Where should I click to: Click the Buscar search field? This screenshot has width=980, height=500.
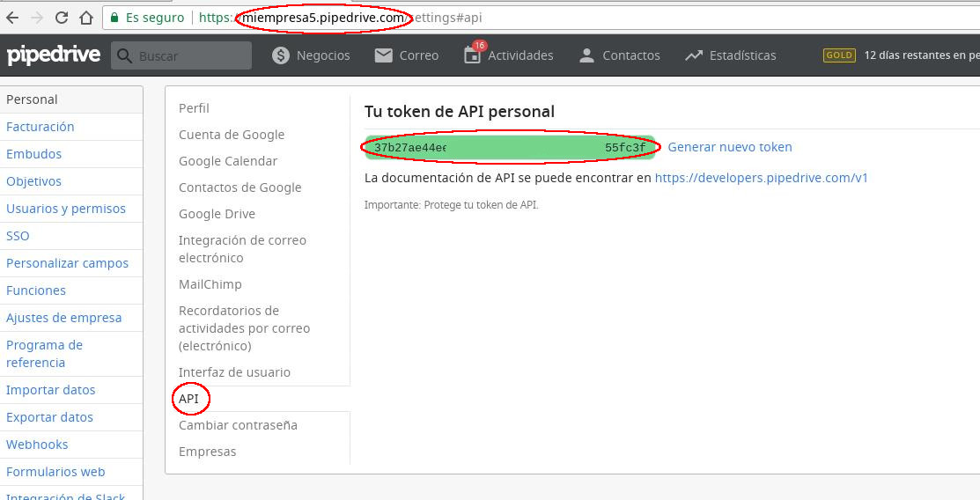tap(189, 55)
